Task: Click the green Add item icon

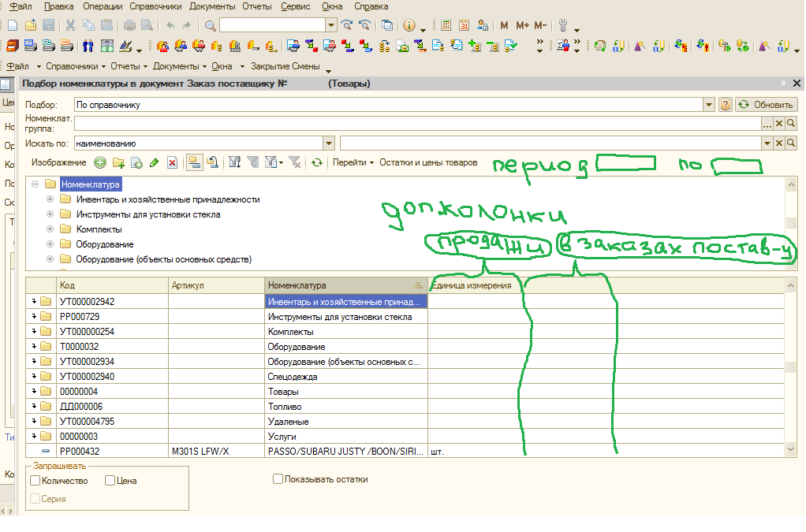Action: (99, 162)
